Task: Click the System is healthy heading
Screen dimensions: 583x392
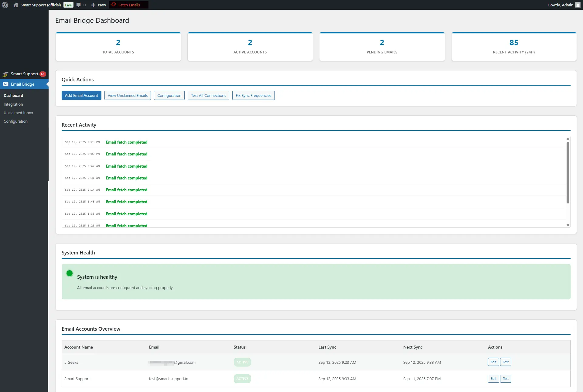Action: [x=97, y=277]
